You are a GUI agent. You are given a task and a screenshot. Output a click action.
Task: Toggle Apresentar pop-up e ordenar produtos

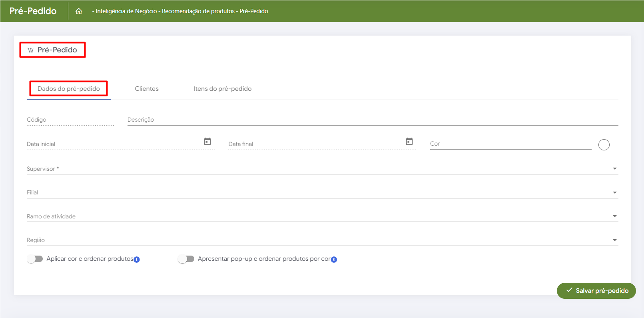[186, 259]
